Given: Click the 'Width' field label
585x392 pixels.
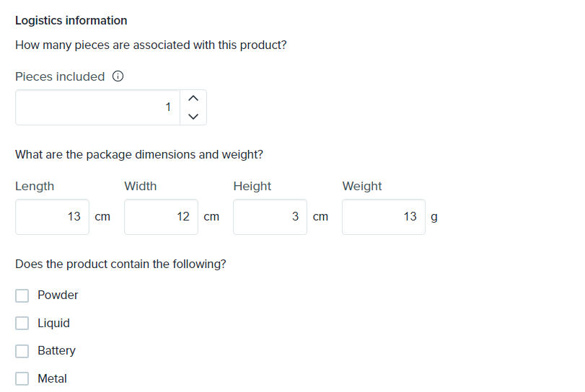Looking at the screenshot, I should click(141, 187).
